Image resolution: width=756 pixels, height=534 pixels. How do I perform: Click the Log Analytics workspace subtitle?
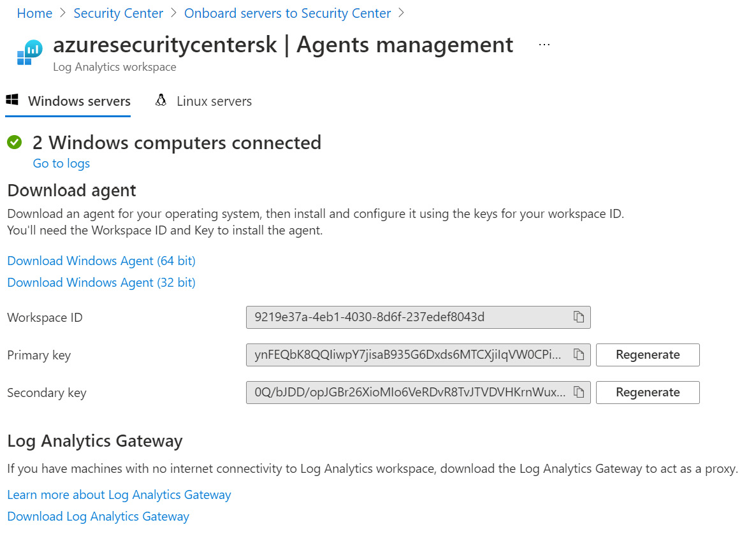point(115,67)
